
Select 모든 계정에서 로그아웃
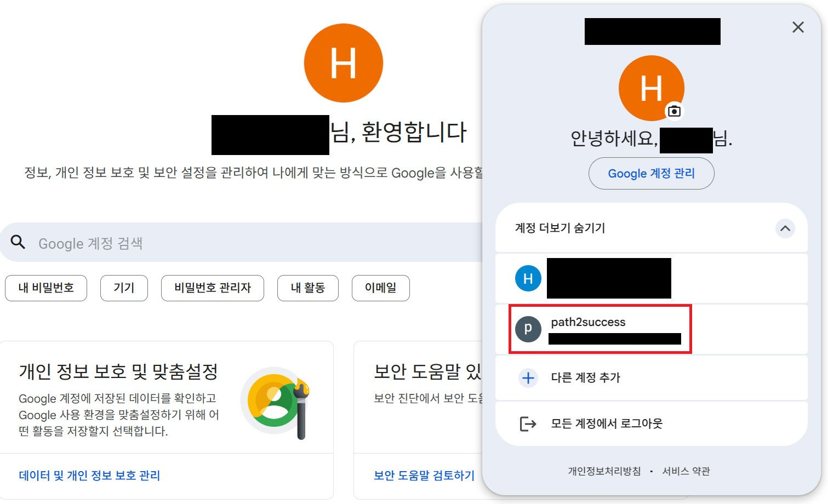pyautogui.click(x=651, y=423)
